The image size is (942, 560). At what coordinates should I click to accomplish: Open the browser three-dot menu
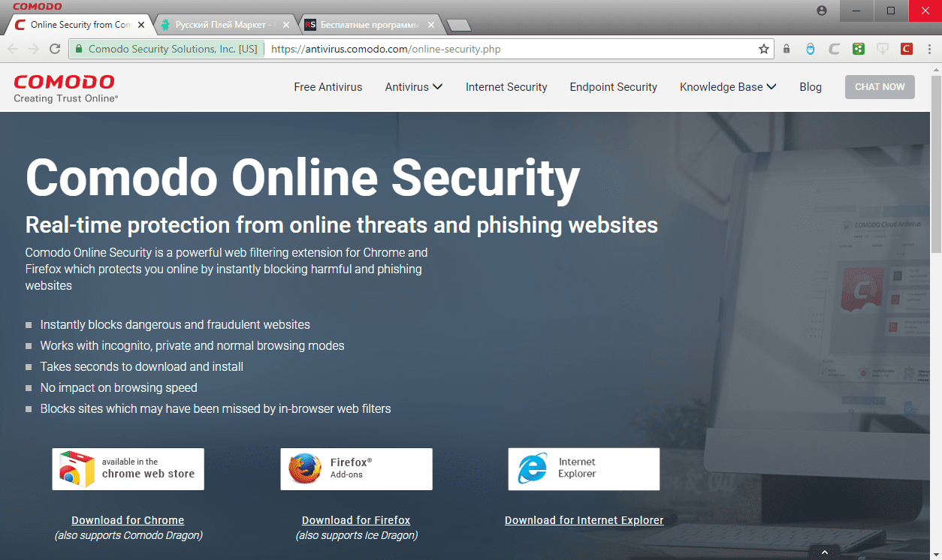click(929, 49)
